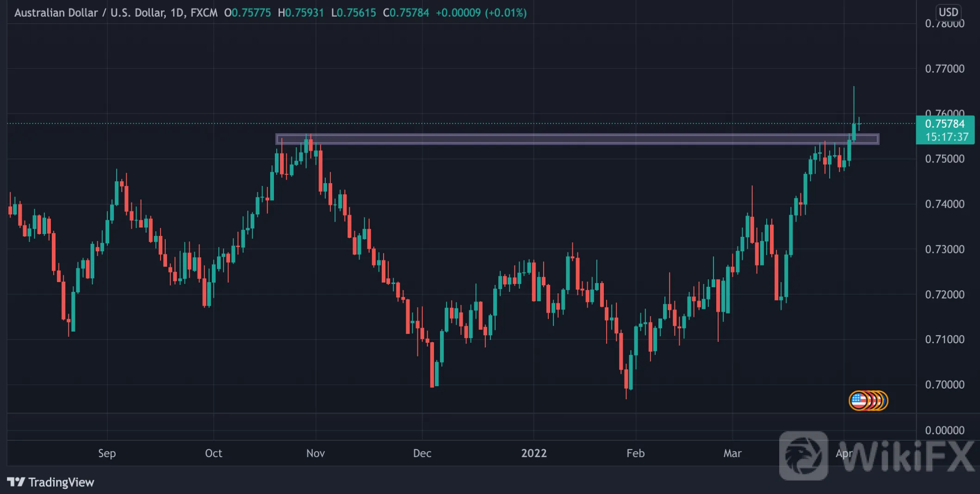This screenshot has height=494, width=980.
Task: Click the Oct label on the time axis
Action: 214,453
